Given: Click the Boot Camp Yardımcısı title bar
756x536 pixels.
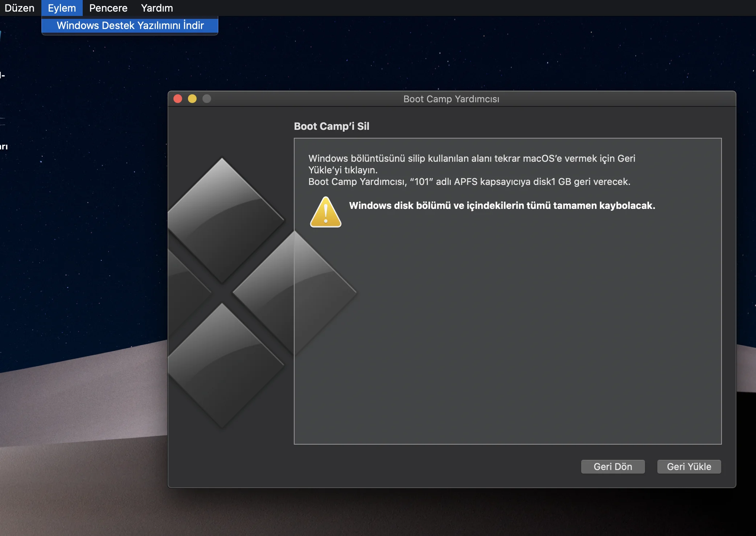Looking at the screenshot, I should click(x=451, y=99).
